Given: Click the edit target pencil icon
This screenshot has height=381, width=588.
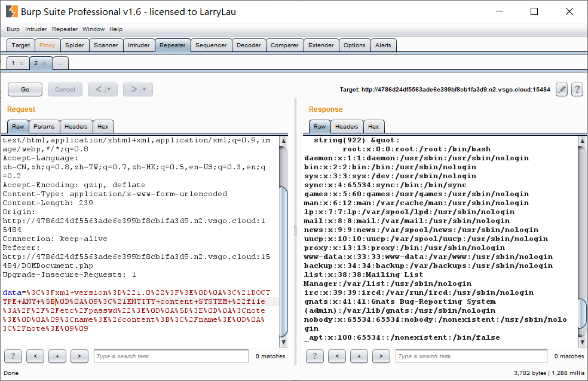Looking at the screenshot, I should pyautogui.click(x=561, y=89).
